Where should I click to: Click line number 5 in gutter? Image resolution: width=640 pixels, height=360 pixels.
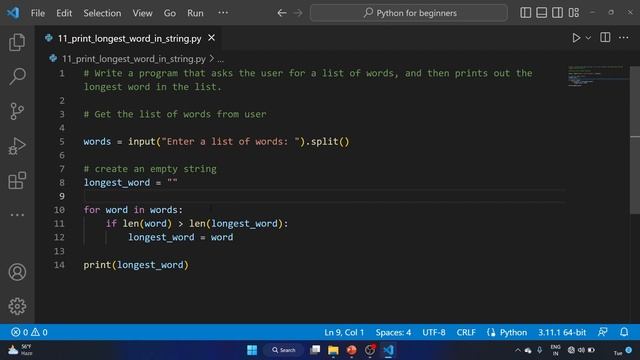click(62, 142)
